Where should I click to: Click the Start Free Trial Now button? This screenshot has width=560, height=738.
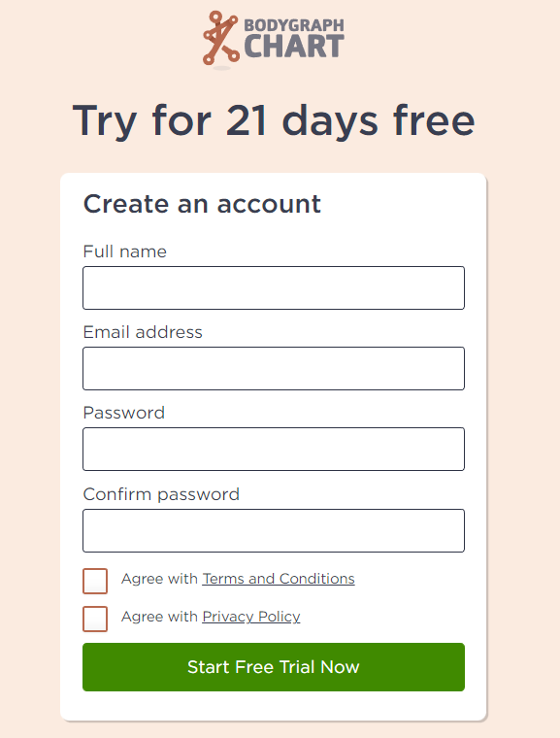click(274, 667)
